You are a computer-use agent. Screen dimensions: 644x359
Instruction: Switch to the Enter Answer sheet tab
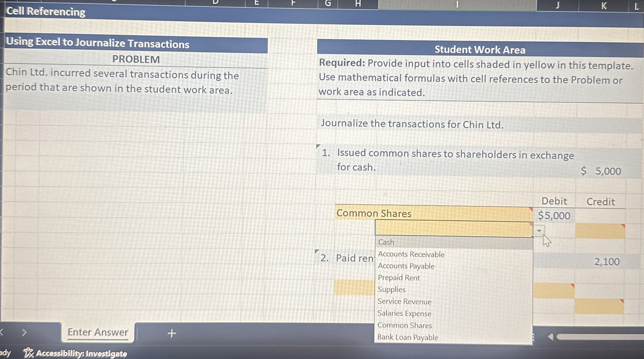click(x=98, y=332)
